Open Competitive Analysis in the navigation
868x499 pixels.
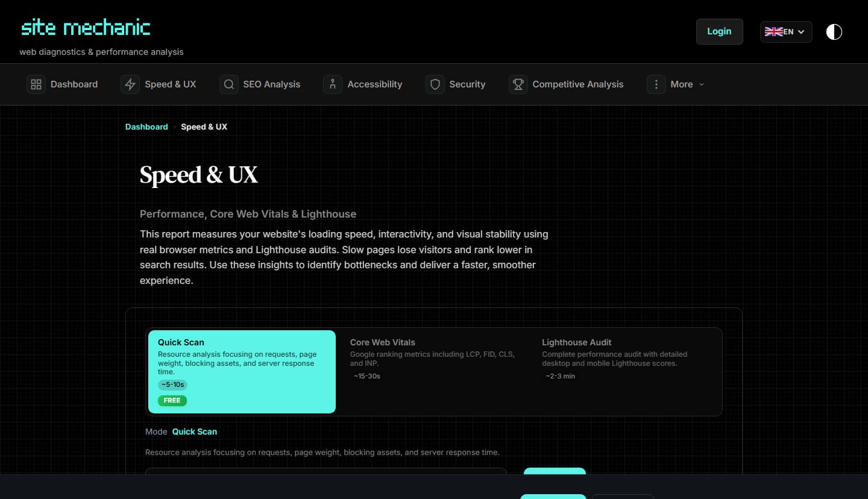[x=566, y=84]
